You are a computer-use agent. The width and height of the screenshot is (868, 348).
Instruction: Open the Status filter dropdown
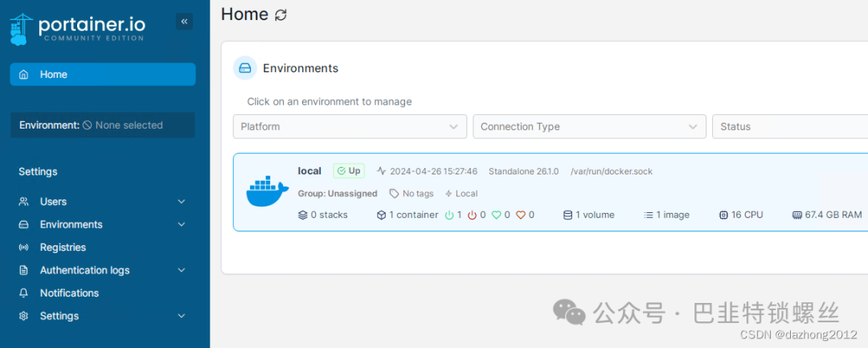(x=789, y=126)
